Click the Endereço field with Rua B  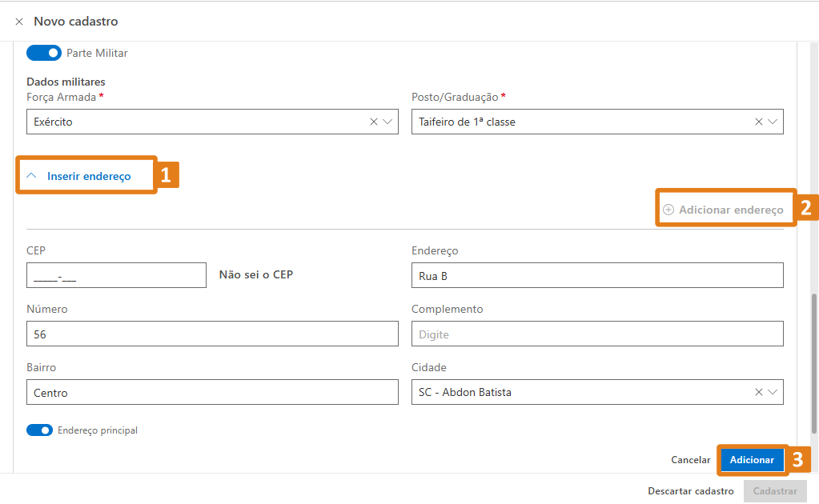tap(596, 275)
